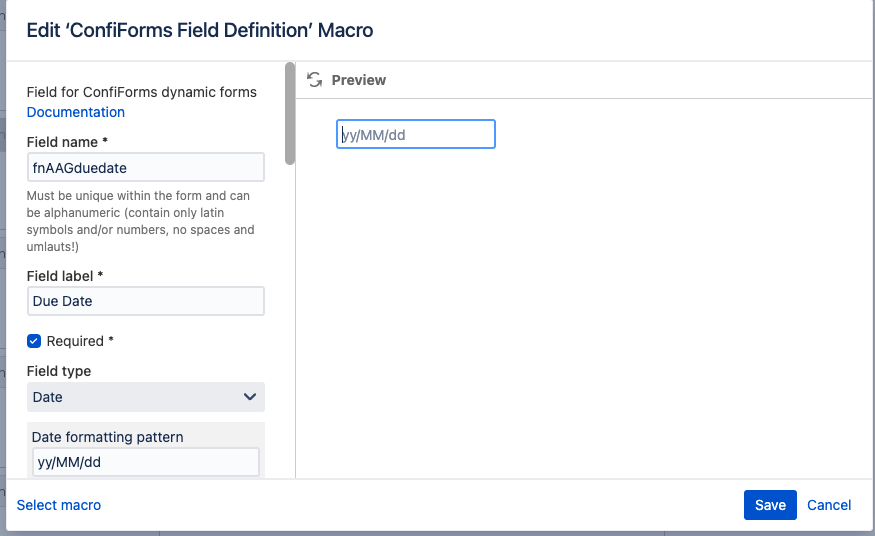Open the Field type dropdown
Screen dimensions: 875x536
point(146,397)
